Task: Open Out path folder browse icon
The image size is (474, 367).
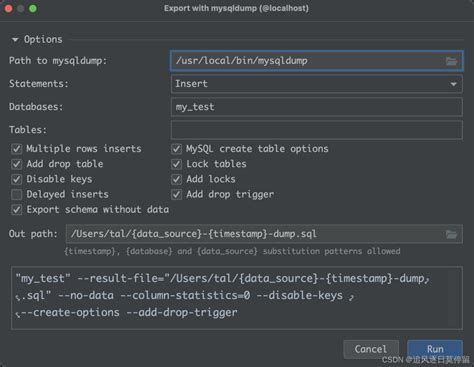Action: 451,234
